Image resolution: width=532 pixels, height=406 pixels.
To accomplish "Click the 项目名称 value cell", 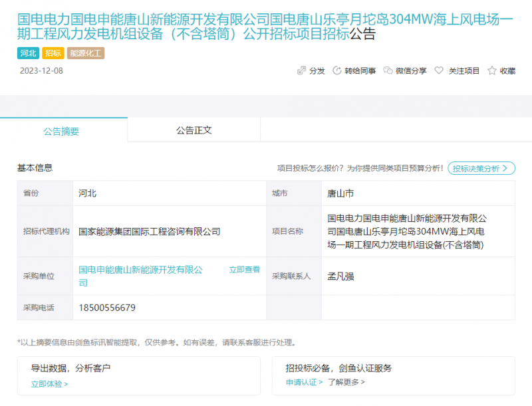I will point(418,231).
